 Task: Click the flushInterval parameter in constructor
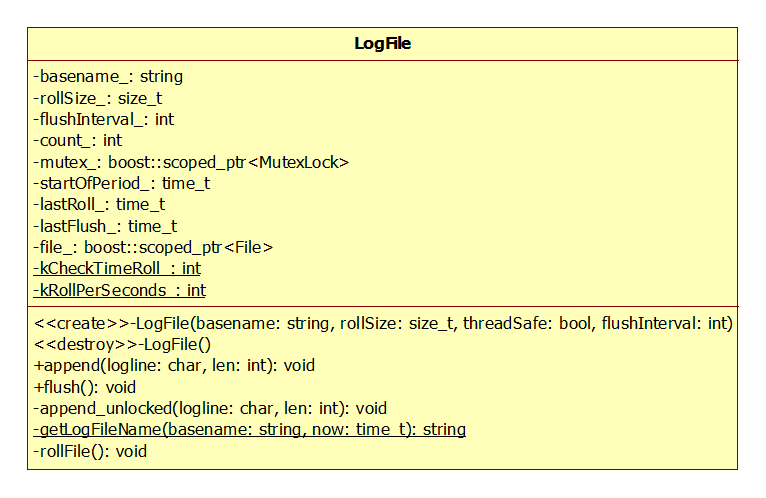[x=665, y=324]
